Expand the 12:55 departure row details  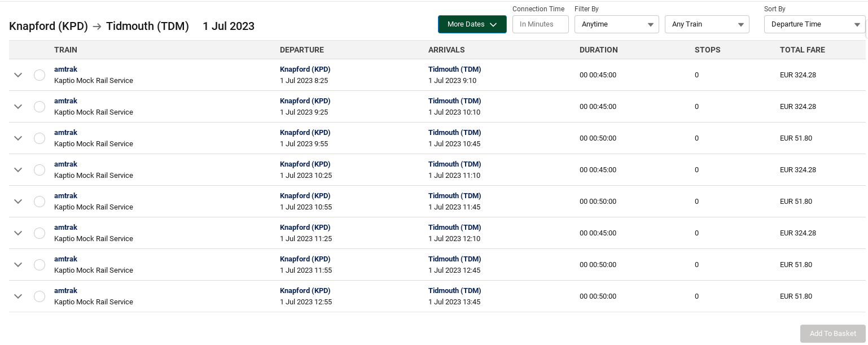point(18,296)
